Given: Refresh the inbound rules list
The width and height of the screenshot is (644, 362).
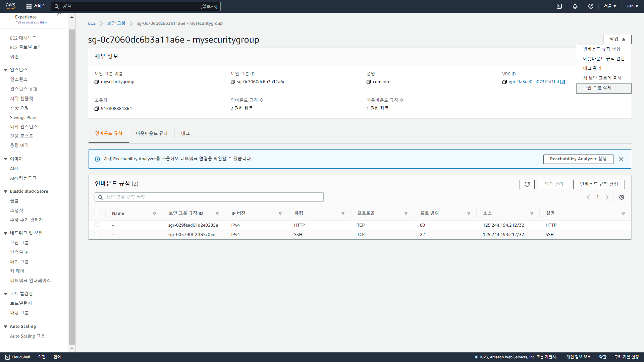Looking at the screenshot, I should tap(527, 184).
